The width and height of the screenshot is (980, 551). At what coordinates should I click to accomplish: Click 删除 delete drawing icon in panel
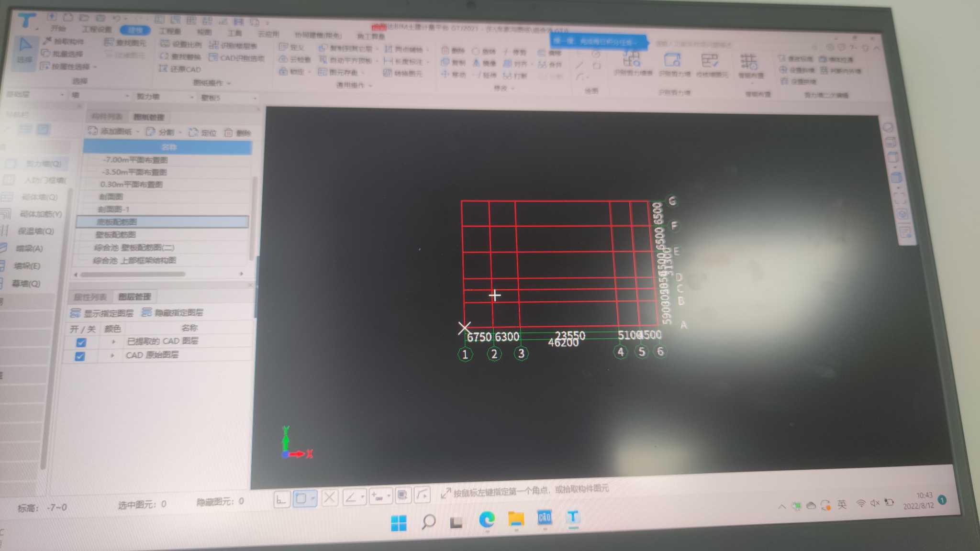point(238,133)
